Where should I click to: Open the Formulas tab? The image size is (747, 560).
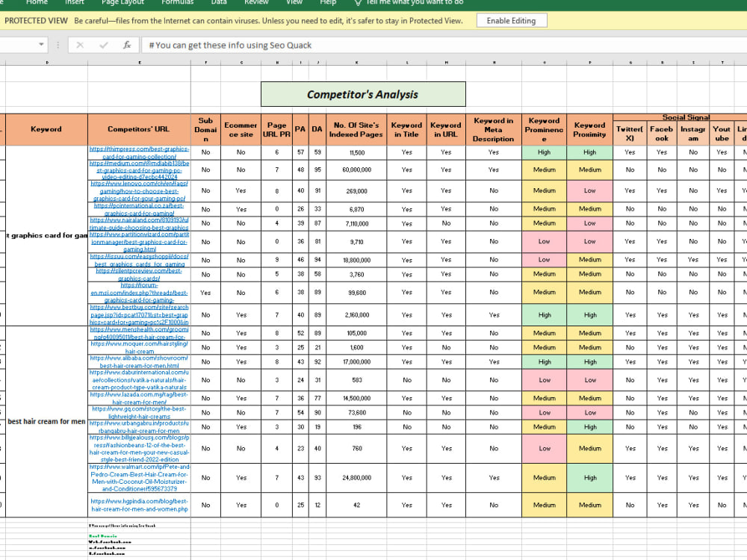pos(177,2)
